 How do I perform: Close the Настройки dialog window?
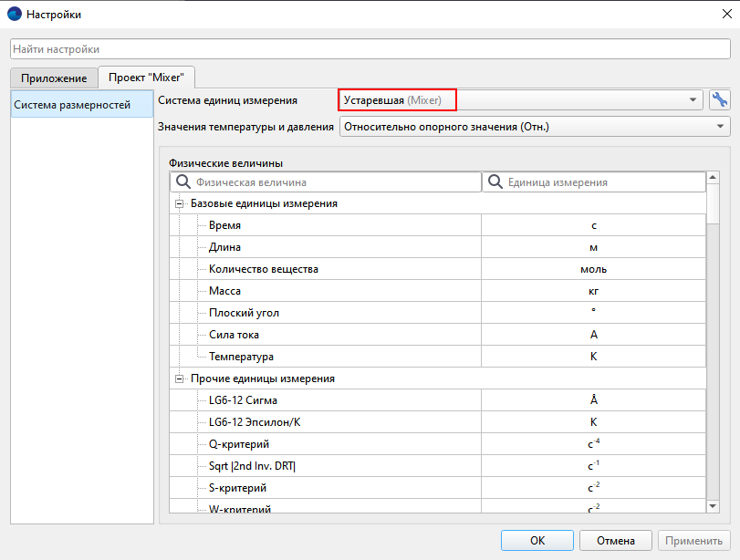tap(716, 15)
